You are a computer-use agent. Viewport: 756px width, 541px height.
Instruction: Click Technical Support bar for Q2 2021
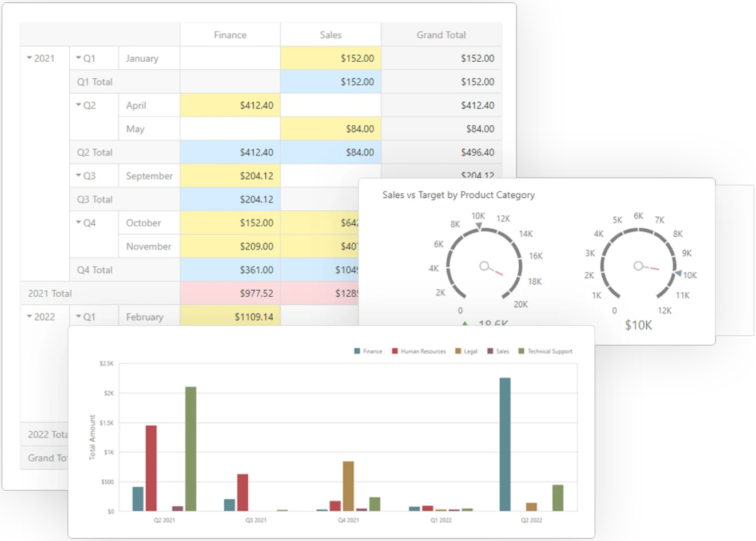[190, 448]
